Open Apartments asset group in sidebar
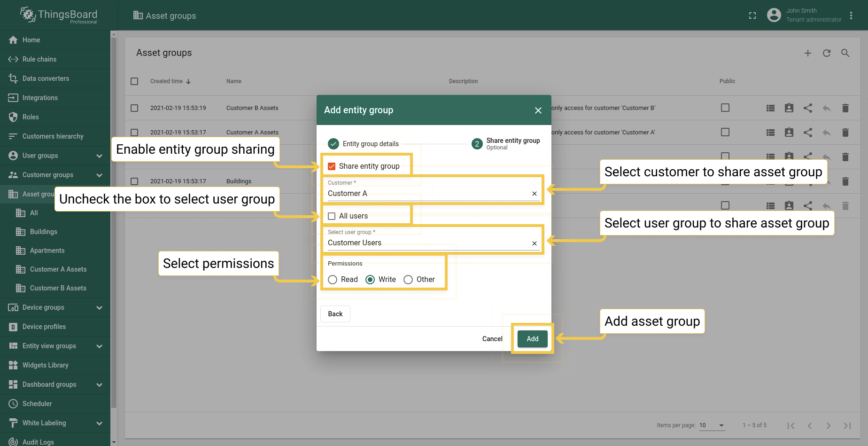 (x=55, y=250)
